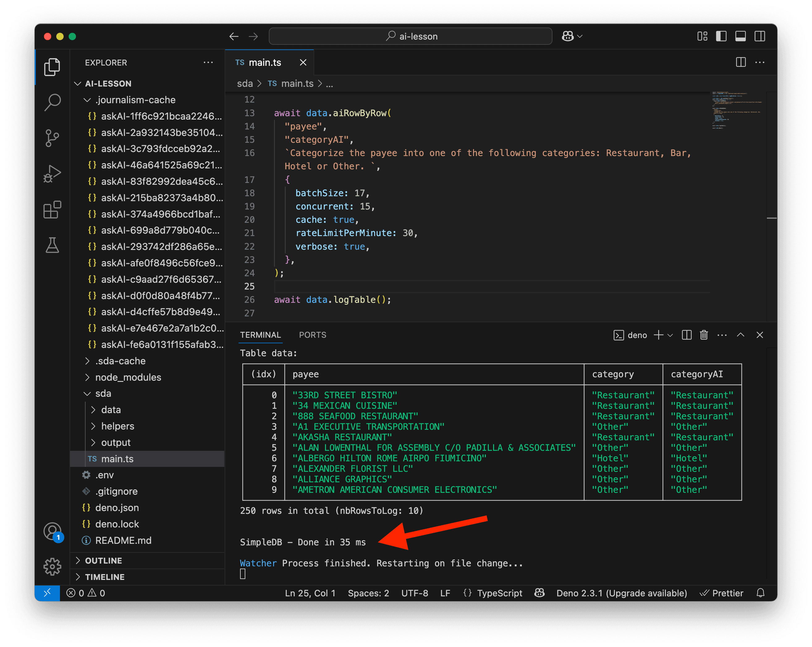This screenshot has width=812, height=647.
Task: Click Ln 25, Col 1 in status bar
Action: click(x=310, y=593)
